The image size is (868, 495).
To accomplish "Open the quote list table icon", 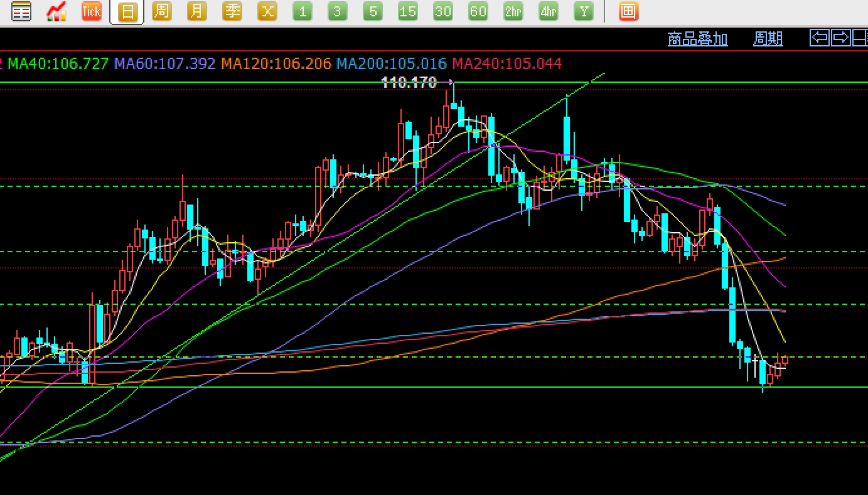I will tap(21, 11).
